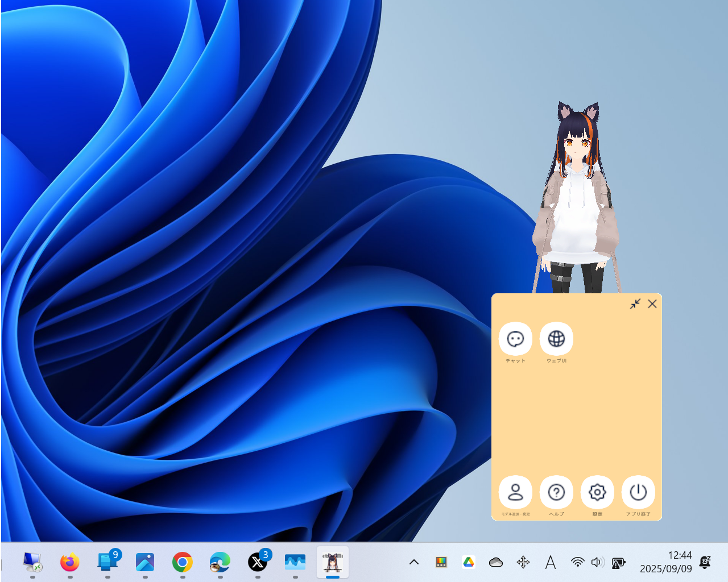Image resolution: width=728 pixels, height=582 pixels.
Task: Open the ウェブUI globe button
Action: coord(556,339)
